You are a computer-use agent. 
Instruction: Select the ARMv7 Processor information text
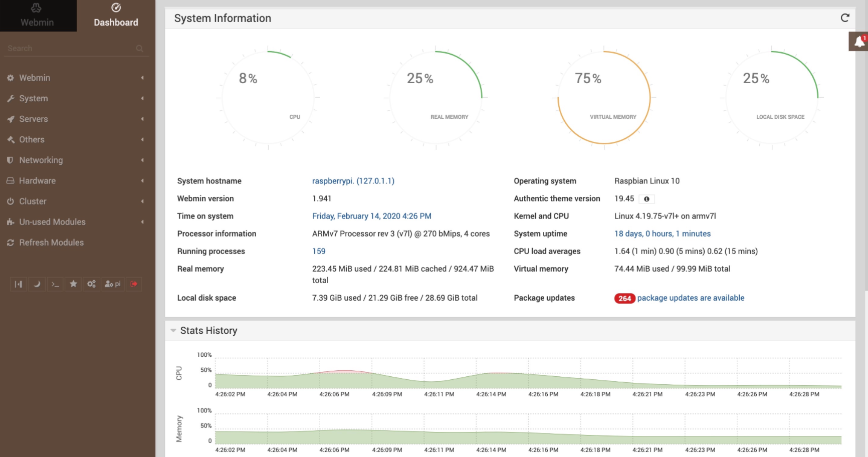click(401, 234)
